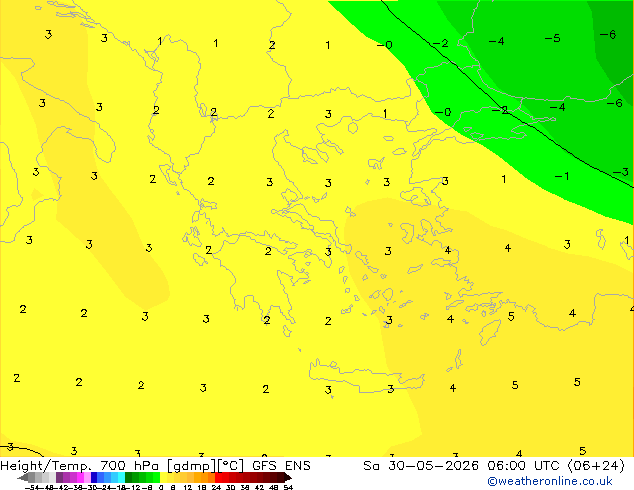
Task: Open the weatheronline.co.uk link
Action: [x=549, y=481]
